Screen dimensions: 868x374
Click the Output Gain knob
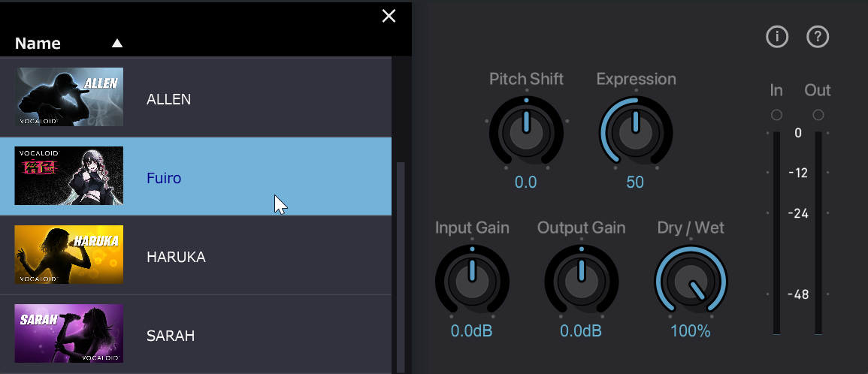click(x=581, y=282)
